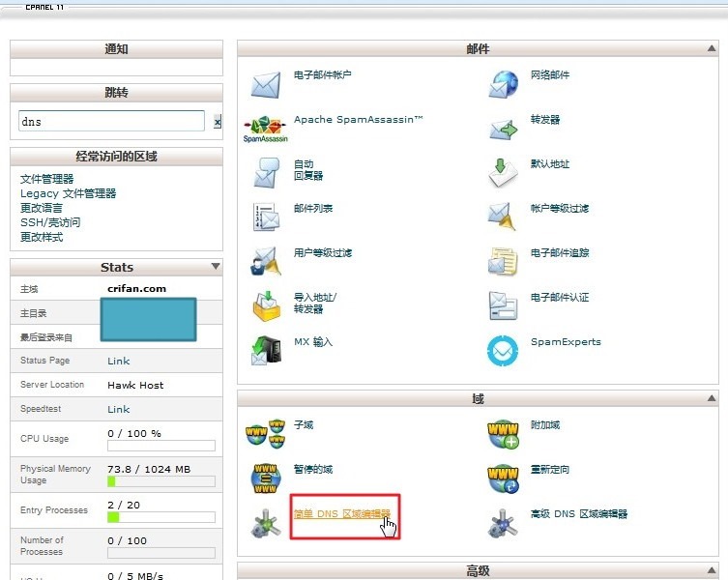The width and height of the screenshot is (728, 580).
Task: Open the 自动回复器 icon
Action: pos(267,172)
